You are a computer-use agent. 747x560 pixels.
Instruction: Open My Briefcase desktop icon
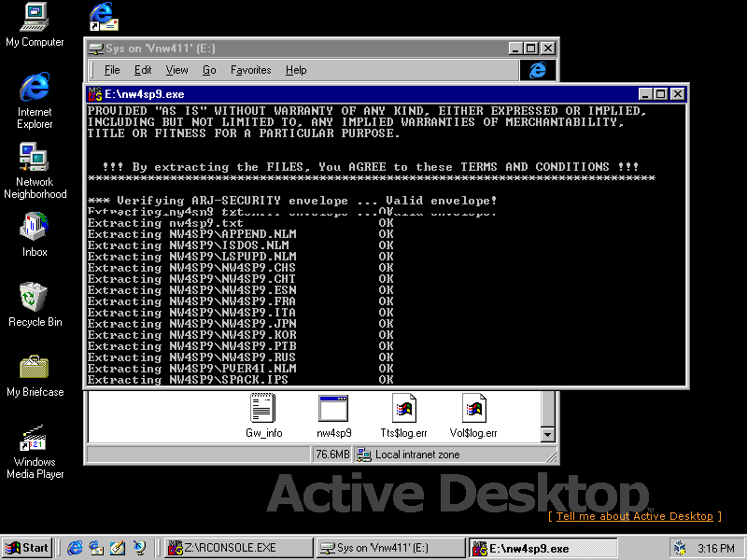coord(35,376)
